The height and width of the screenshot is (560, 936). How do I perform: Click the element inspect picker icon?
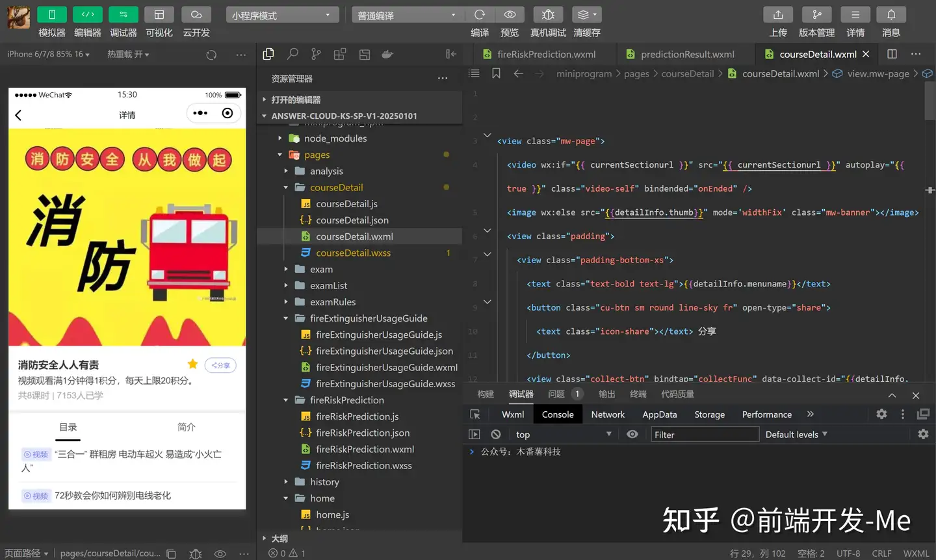tap(475, 414)
